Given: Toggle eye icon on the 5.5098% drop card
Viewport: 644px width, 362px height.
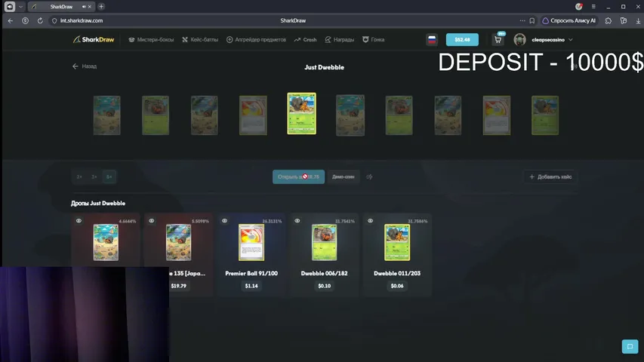Looking at the screenshot, I should click(152, 221).
